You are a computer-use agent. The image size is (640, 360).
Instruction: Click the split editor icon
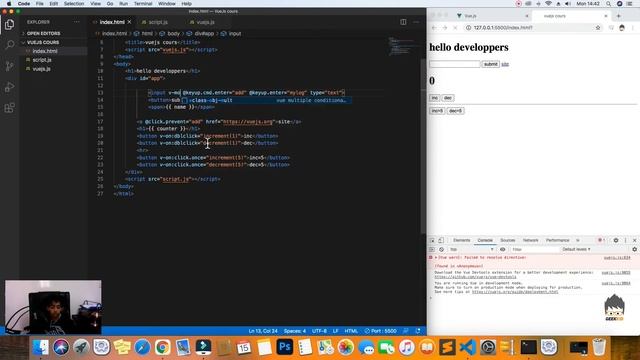click(x=403, y=22)
